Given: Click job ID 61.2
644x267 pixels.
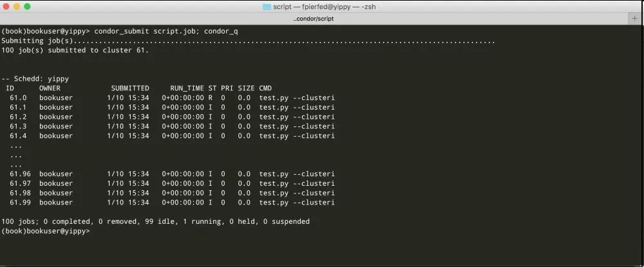Looking at the screenshot, I should 18,117.
